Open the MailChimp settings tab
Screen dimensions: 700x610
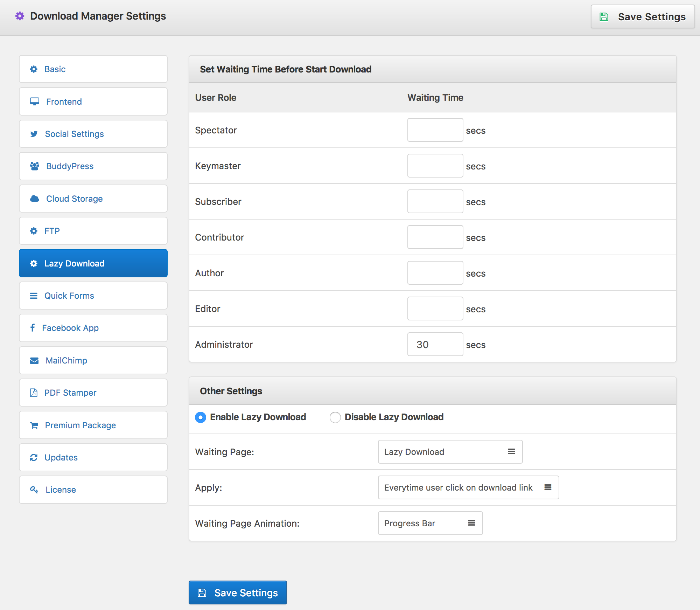coord(93,360)
